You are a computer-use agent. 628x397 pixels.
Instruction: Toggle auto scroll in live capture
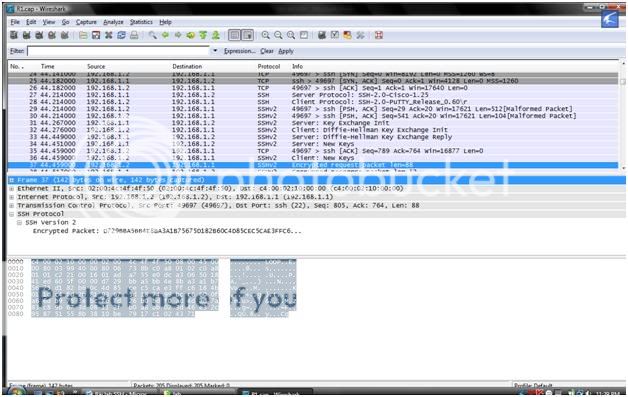(247, 35)
